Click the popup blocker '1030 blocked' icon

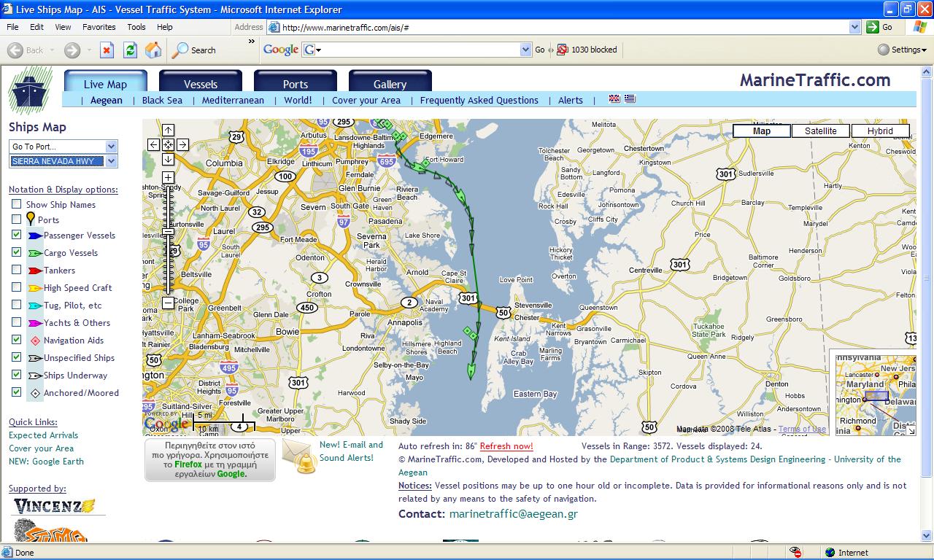tap(563, 50)
